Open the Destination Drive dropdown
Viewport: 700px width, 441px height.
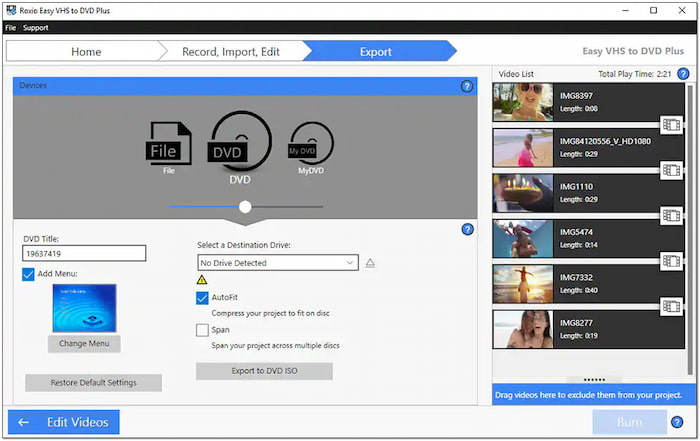pyautogui.click(x=278, y=263)
